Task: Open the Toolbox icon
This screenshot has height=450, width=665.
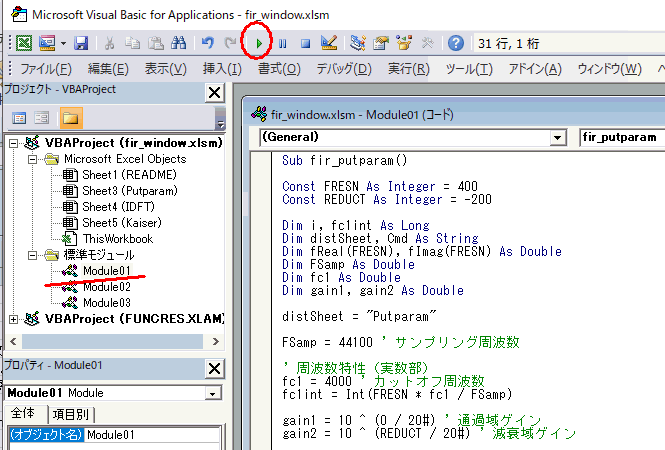Action: pos(427,43)
